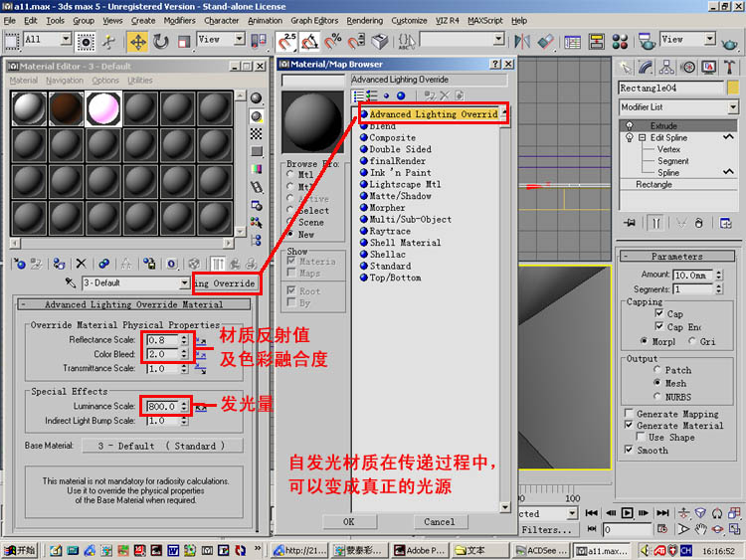Screen dimensions: 746x560
Task: Toggle the Angle Snap icon
Action: coord(310,42)
